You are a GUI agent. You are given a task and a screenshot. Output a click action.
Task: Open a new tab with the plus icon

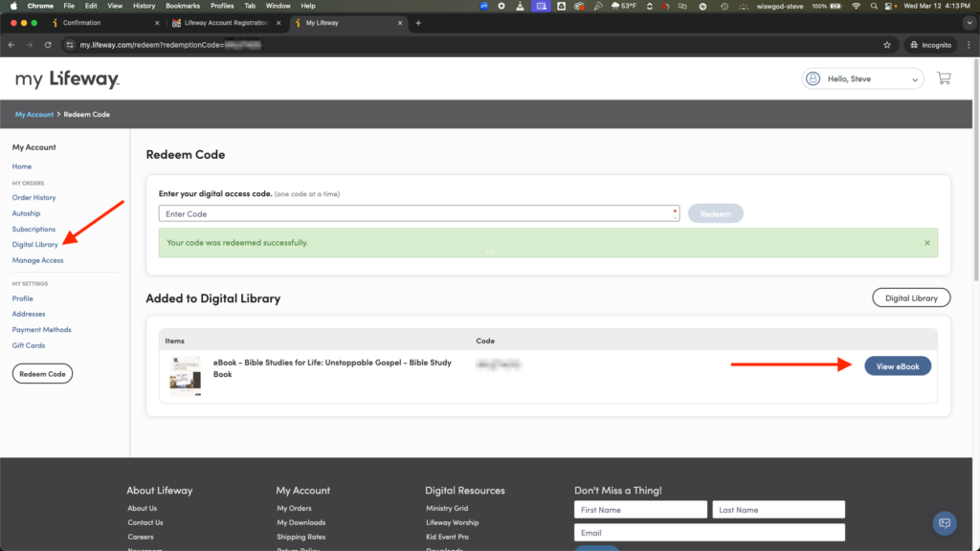[418, 23]
